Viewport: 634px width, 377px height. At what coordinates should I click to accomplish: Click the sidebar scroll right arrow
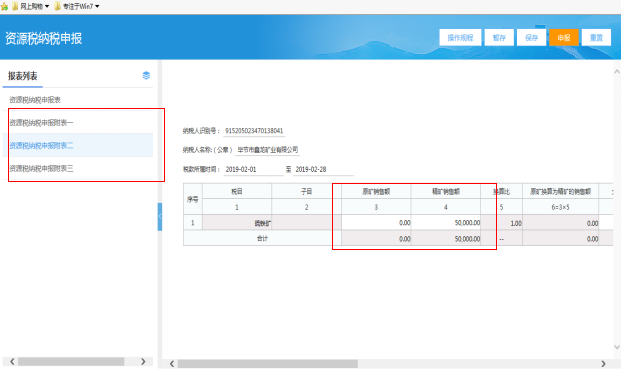(x=143, y=361)
